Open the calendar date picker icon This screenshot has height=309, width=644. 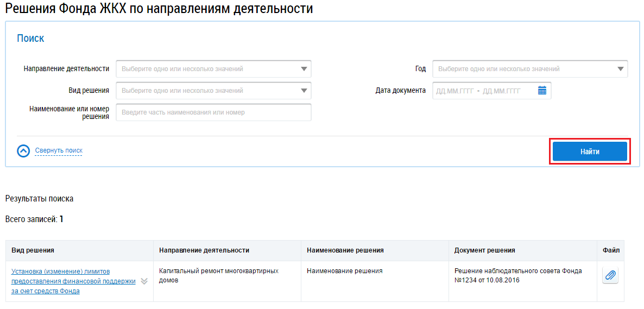[542, 91]
